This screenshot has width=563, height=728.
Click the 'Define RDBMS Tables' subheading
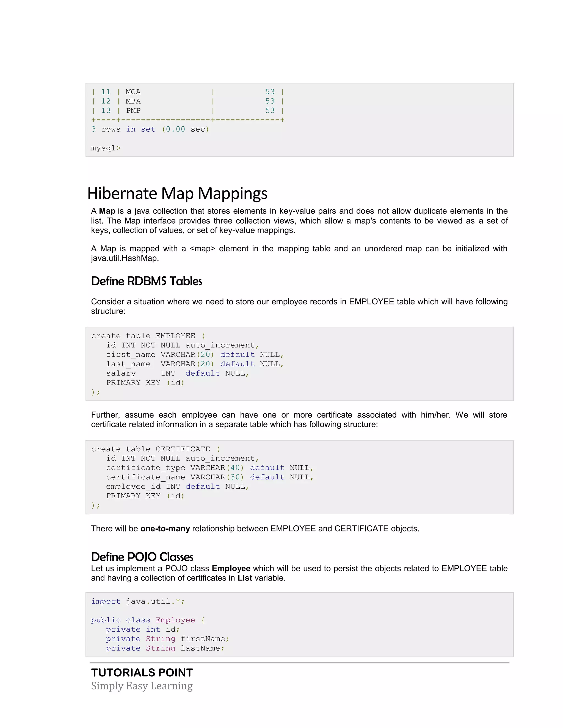(x=147, y=281)
